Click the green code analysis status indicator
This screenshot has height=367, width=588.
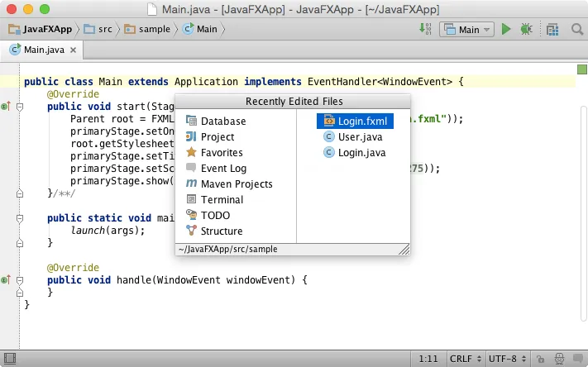(582, 69)
